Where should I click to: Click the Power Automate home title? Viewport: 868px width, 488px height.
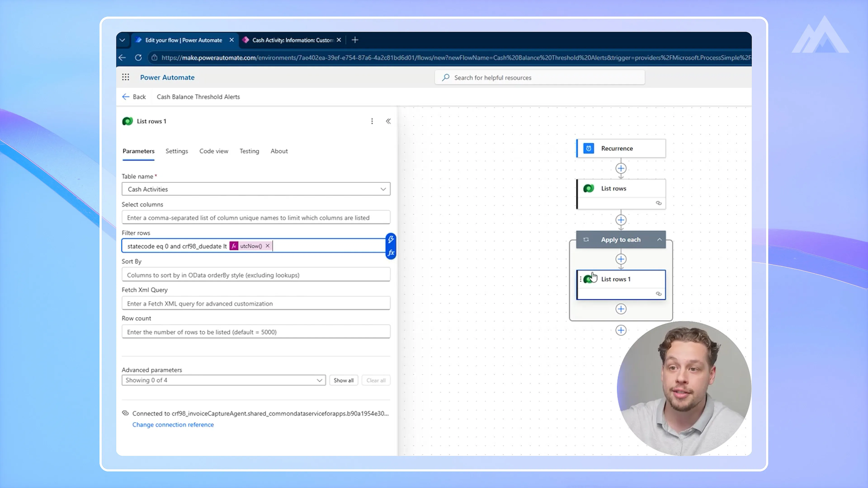[x=167, y=77]
